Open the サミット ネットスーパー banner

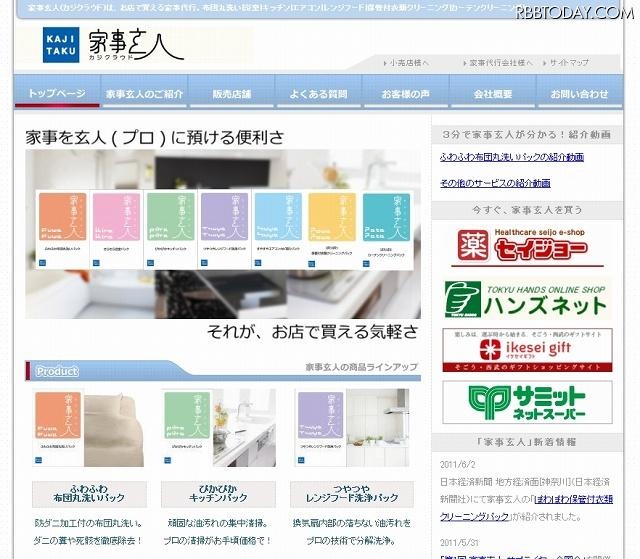coord(527,401)
